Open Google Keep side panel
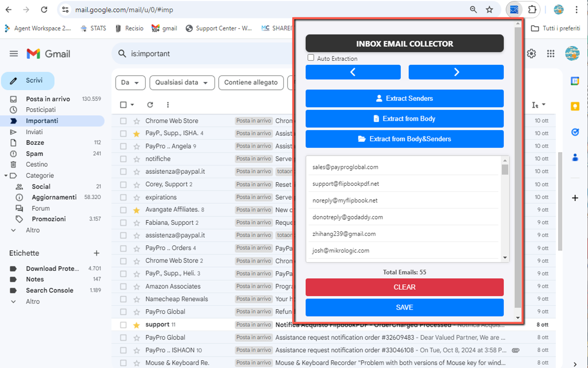The width and height of the screenshot is (588, 368). (x=575, y=106)
